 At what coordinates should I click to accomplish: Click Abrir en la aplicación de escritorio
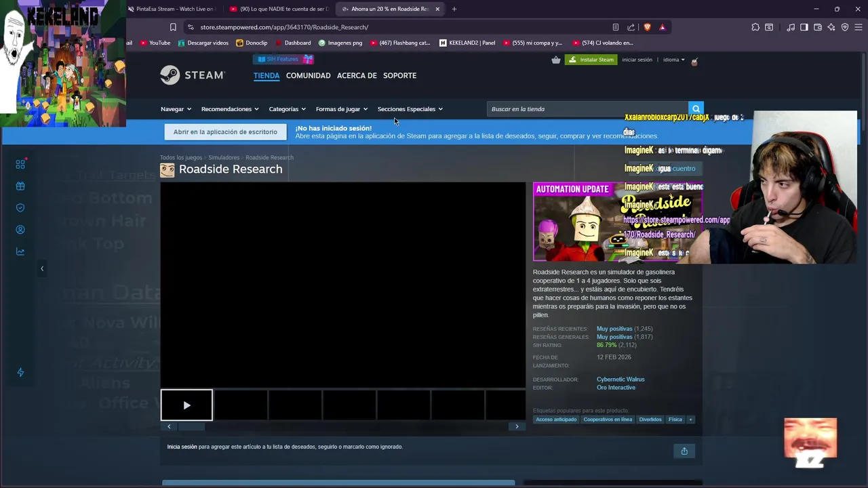pos(225,132)
